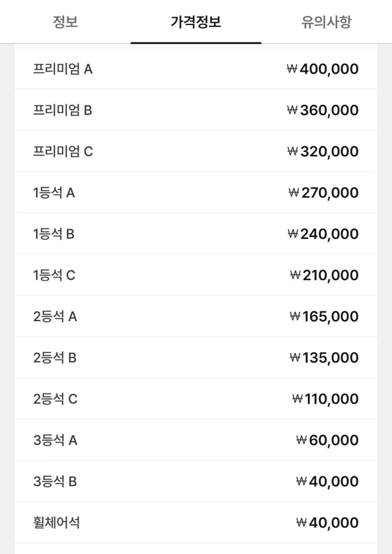392x554 pixels.
Task: Pick the 2등석 A seat row
Action: coord(196,316)
